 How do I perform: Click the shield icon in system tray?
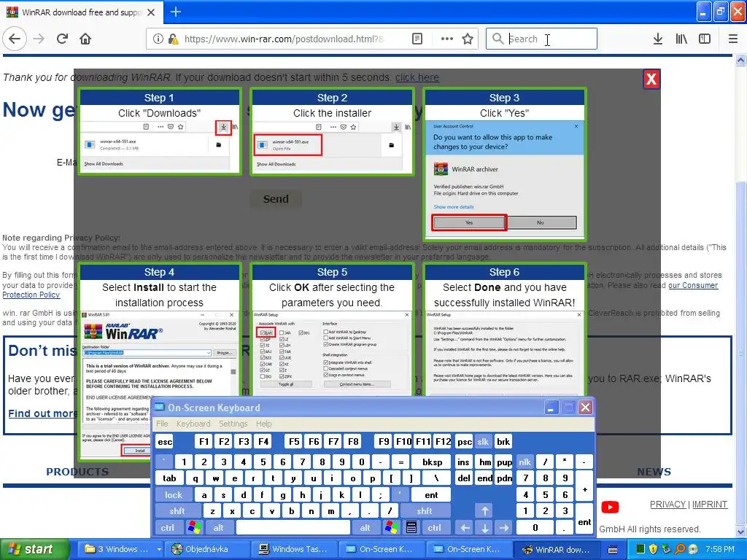click(x=653, y=550)
